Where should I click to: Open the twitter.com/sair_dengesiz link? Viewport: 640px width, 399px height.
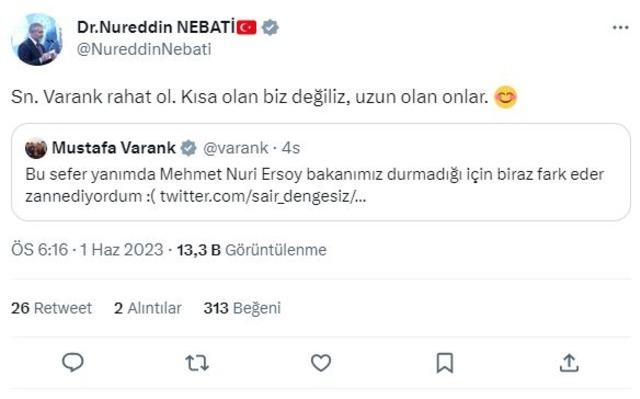click(263, 196)
